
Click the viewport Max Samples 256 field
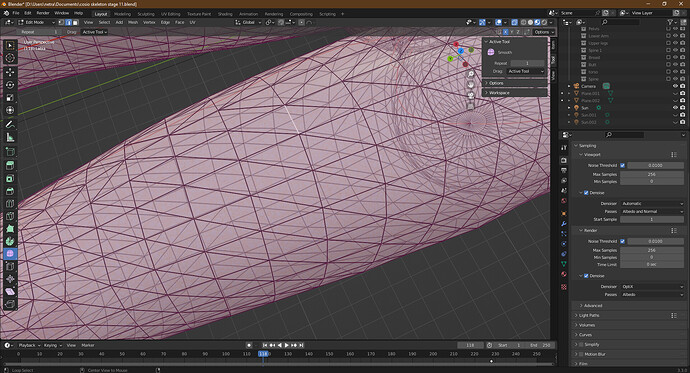(x=652, y=174)
